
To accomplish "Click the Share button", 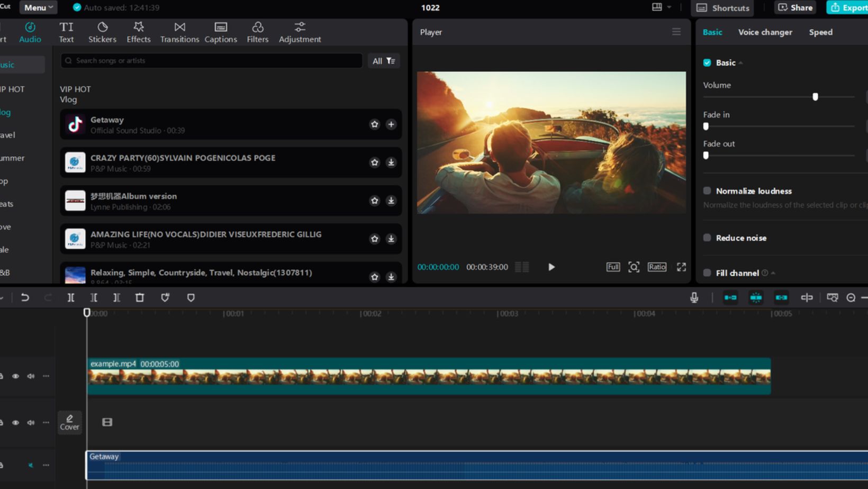I will 795,7.
